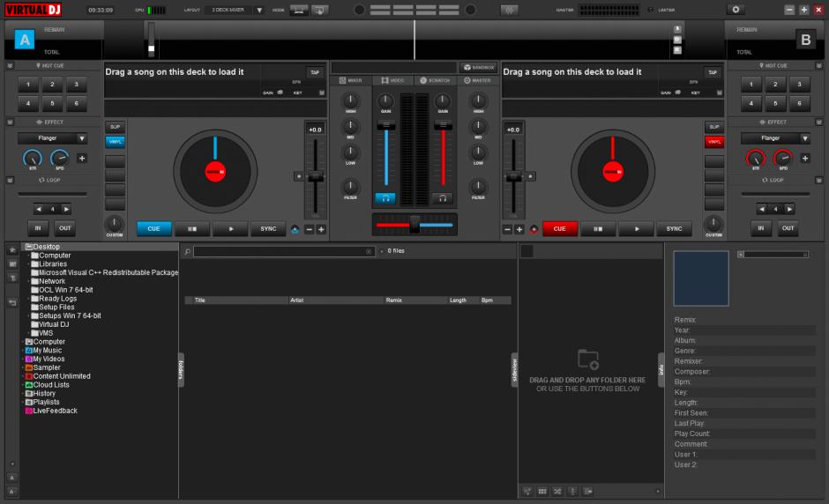Collapse deck A Hot Cue panel chevron
The width and height of the screenshot is (829, 504).
[10, 65]
